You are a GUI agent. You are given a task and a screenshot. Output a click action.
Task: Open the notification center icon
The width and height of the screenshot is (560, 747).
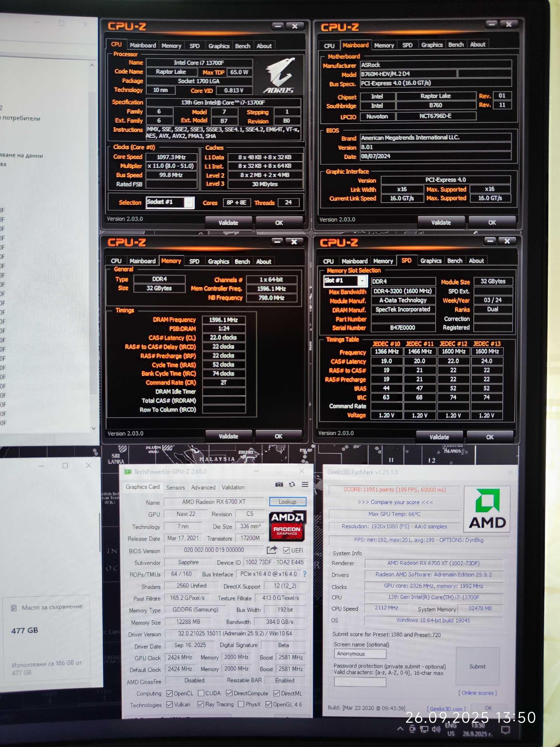click(505, 729)
